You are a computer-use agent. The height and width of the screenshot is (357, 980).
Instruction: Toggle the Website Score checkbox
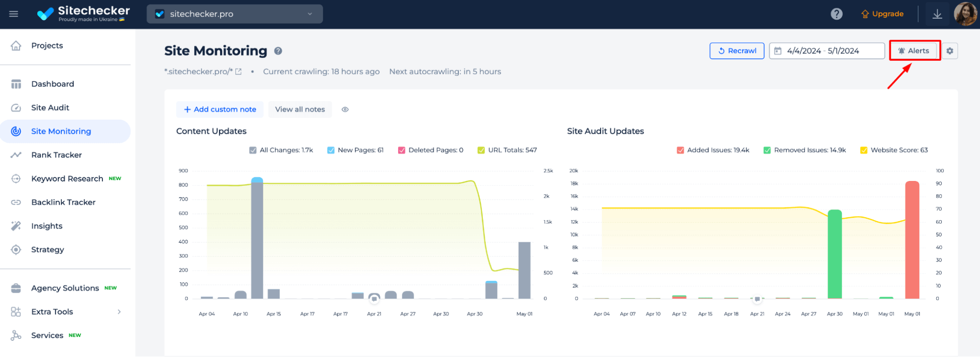point(864,151)
